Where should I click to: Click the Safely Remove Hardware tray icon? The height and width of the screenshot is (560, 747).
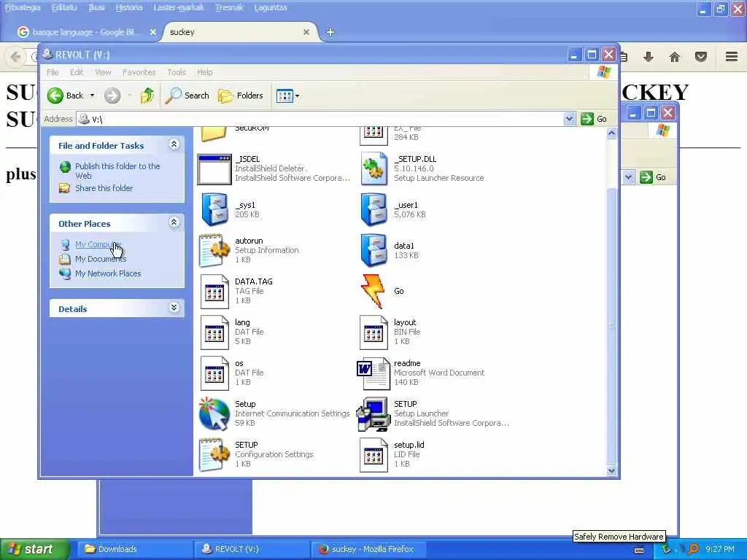point(667,550)
